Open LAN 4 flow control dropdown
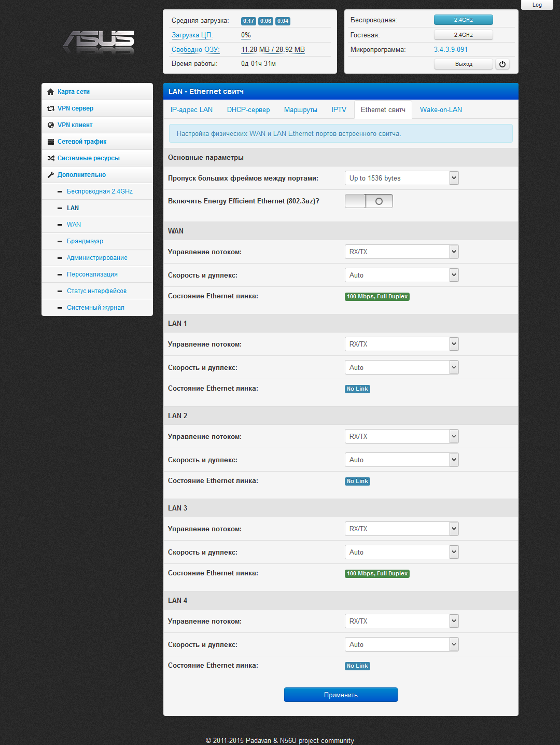Viewport: 560px width, 745px height. coord(401,621)
